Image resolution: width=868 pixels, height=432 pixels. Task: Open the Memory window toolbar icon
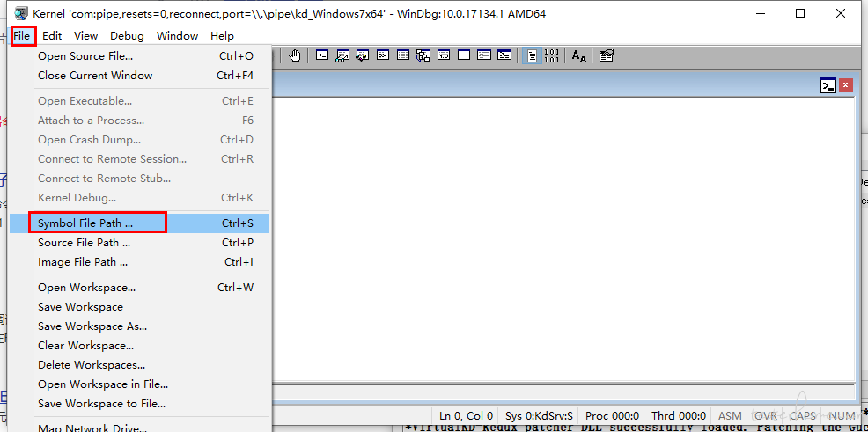(403, 55)
